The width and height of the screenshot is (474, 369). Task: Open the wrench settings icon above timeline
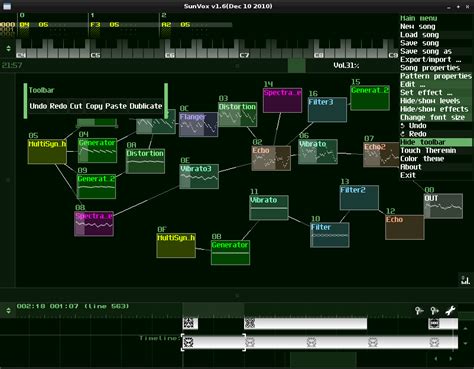(x=450, y=310)
